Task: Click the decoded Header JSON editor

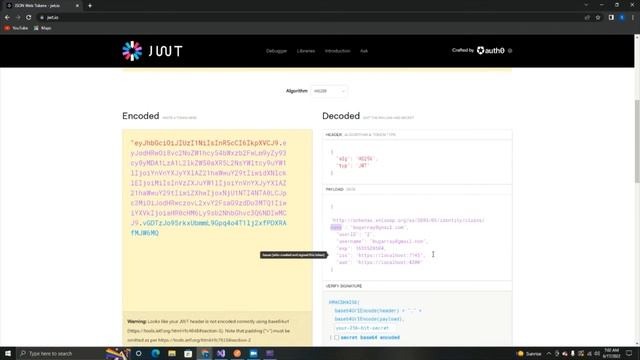Action: [417, 162]
